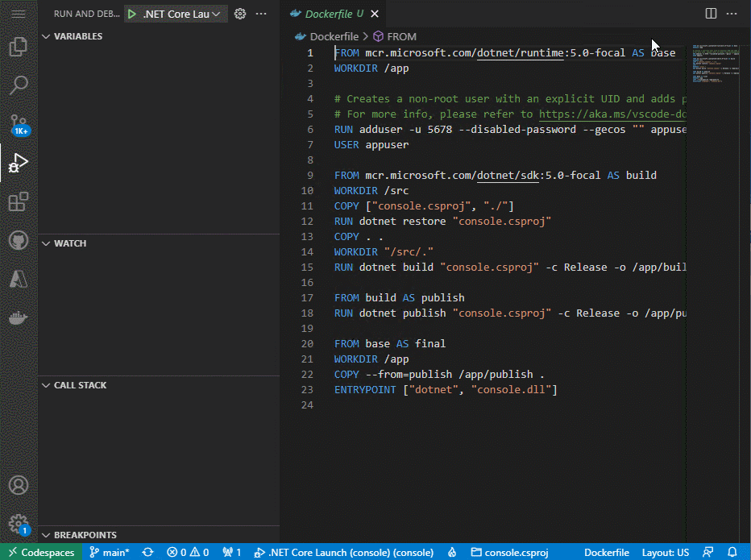Open the Azure view in activity bar
Screen dimensions: 751x560
tap(19, 280)
